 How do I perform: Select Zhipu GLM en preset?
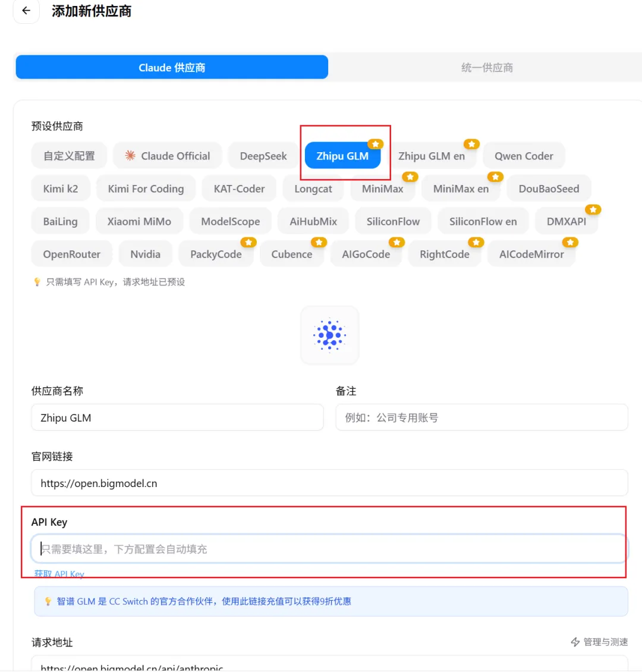pos(432,156)
